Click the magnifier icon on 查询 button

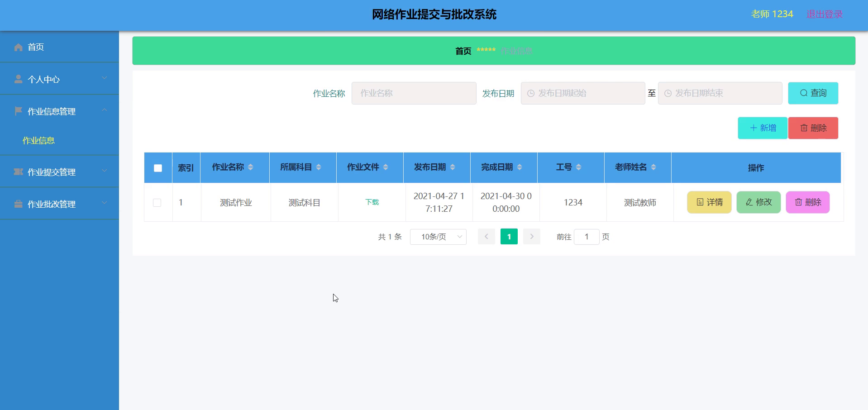tap(804, 93)
